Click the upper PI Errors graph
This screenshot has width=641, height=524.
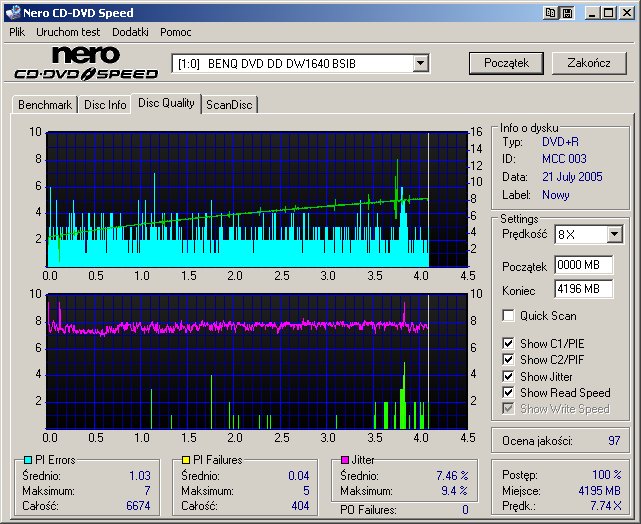pos(257,199)
